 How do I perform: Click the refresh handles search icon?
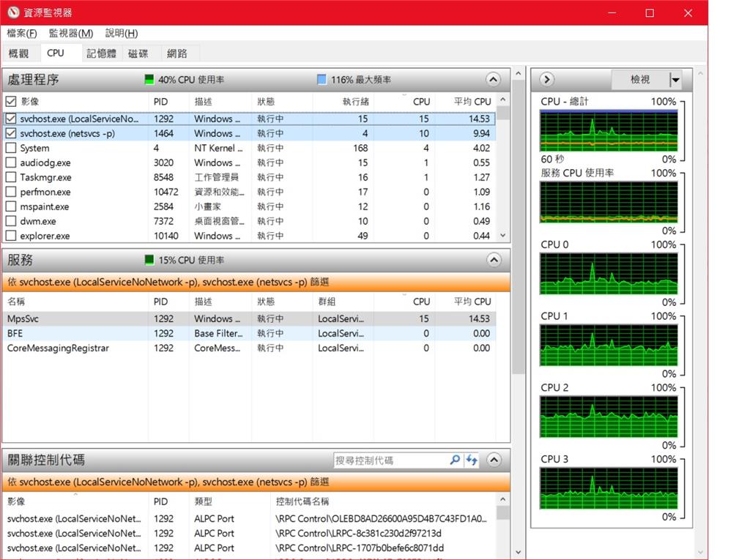click(x=472, y=460)
